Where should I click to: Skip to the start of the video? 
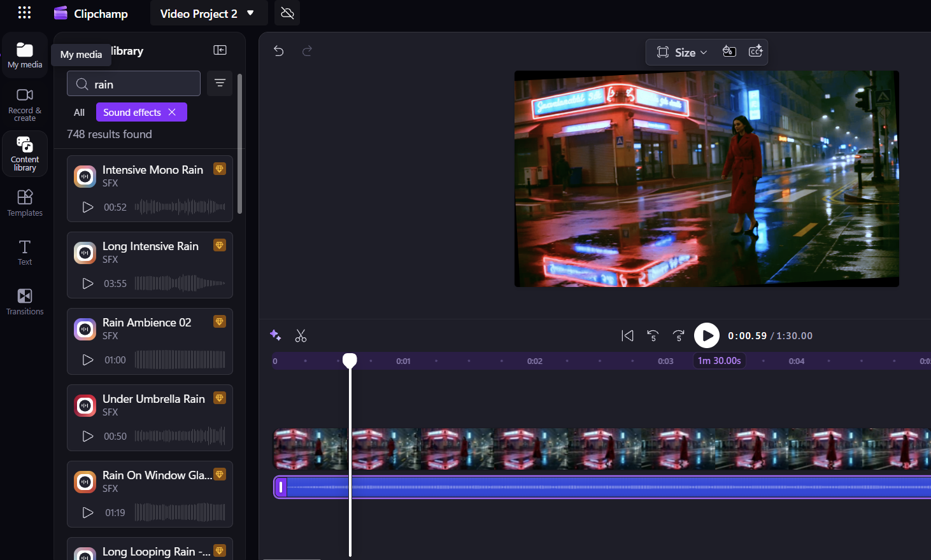[x=627, y=335]
